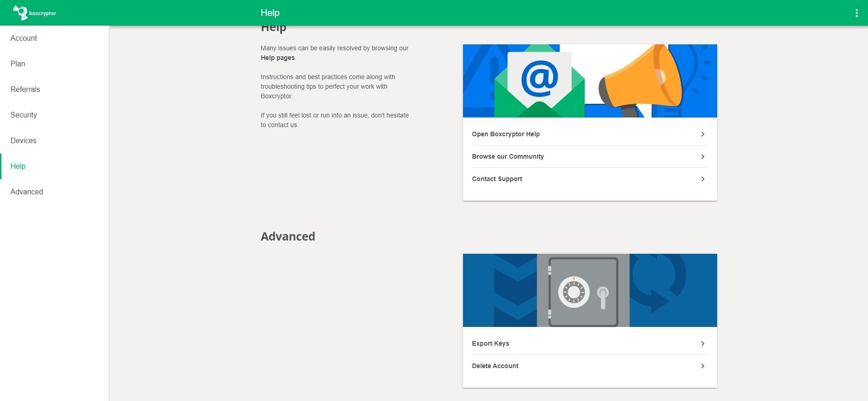The height and width of the screenshot is (401, 868).
Task: Click the Open Boxcryptor Help link
Action: 590,134
